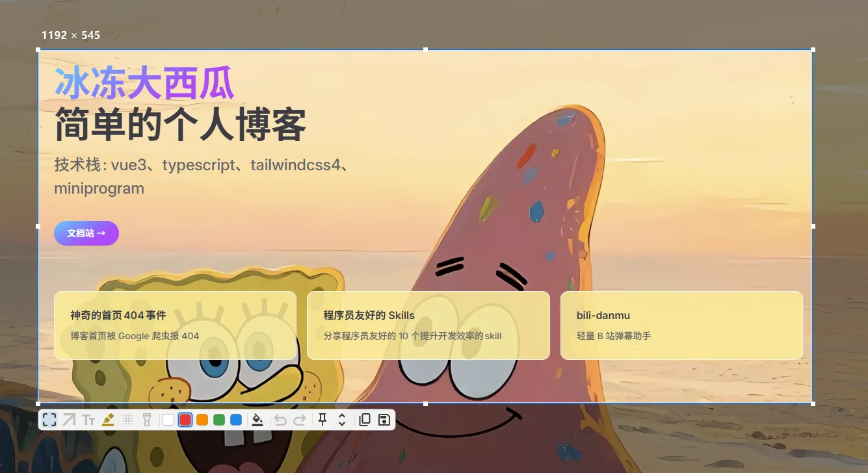Open the 程序员友好的 Skills card
Viewport: 868px width, 473px height.
coord(428,326)
